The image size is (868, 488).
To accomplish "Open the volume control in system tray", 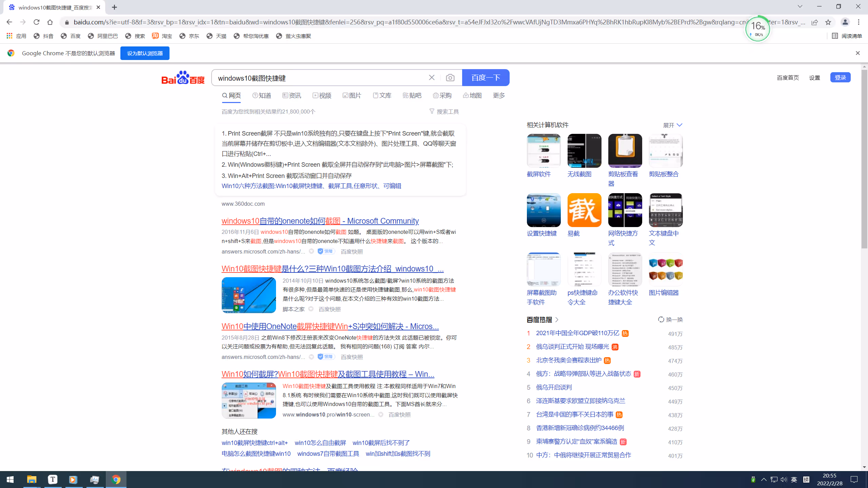I will (x=784, y=480).
